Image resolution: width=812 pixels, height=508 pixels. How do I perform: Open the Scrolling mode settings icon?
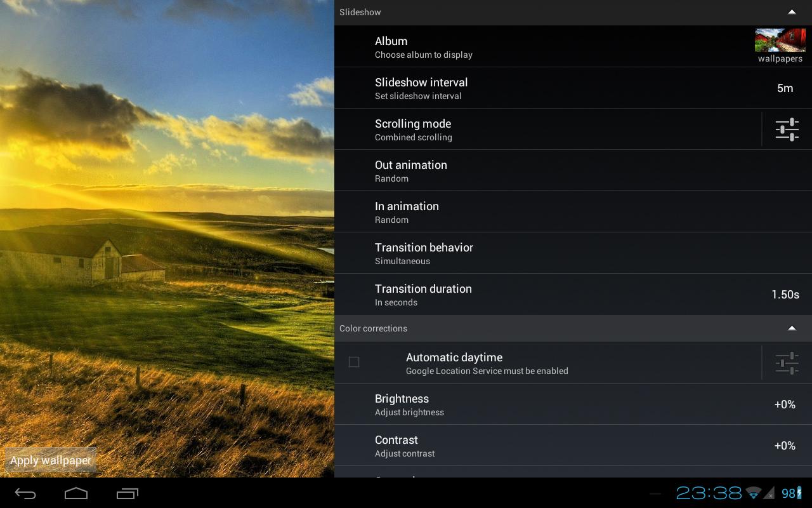click(787, 129)
